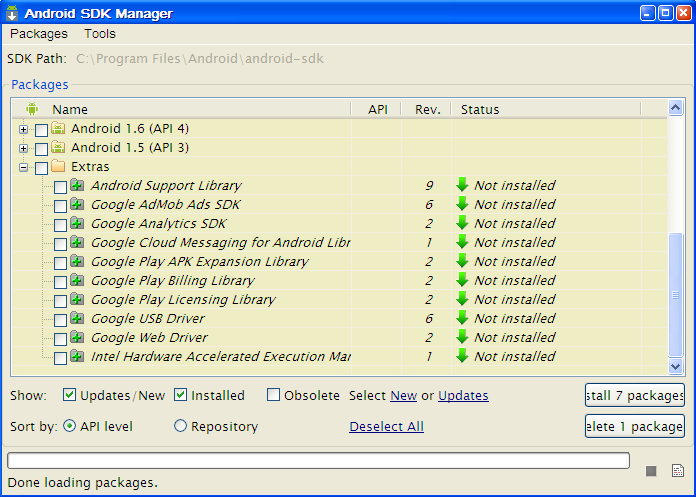The height and width of the screenshot is (497, 696).
Task: Click the Android folder icon for Android 1.5
Action: click(x=58, y=147)
